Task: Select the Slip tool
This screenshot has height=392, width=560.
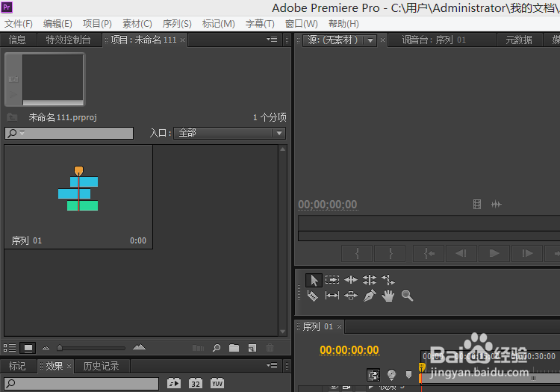Action: 332,296
